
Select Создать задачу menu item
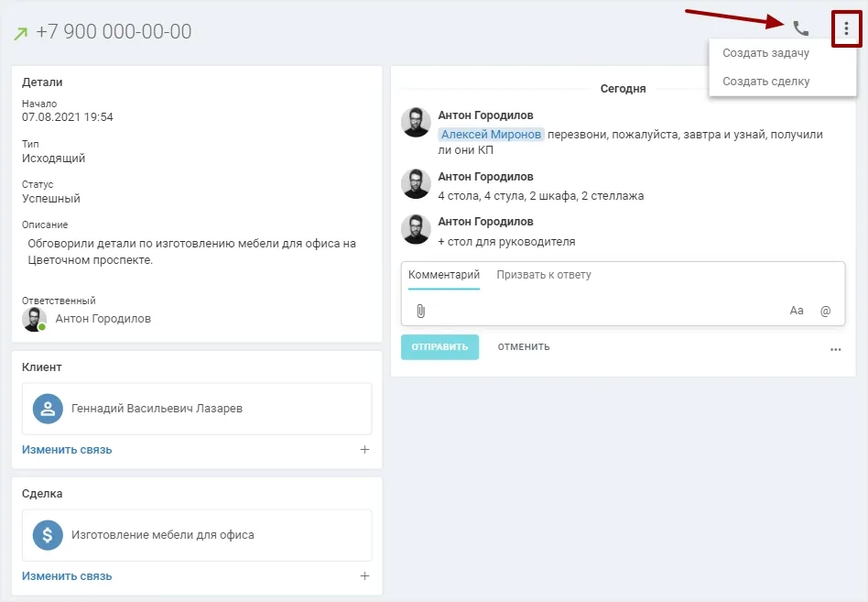point(765,53)
